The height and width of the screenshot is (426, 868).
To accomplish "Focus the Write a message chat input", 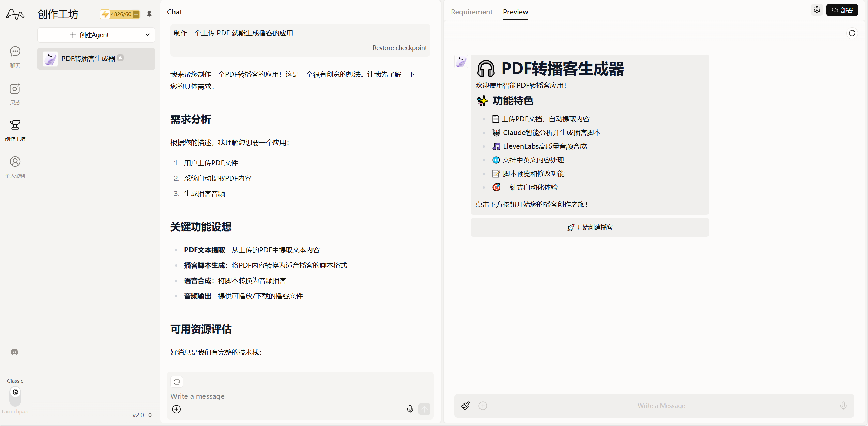I will coord(300,396).
